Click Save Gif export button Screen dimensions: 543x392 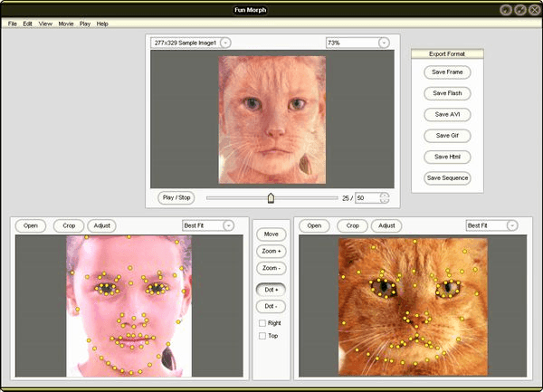[447, 136]
